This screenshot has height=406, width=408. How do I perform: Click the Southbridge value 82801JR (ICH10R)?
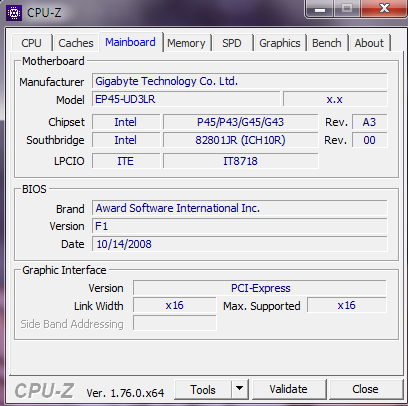click(240, 140)
